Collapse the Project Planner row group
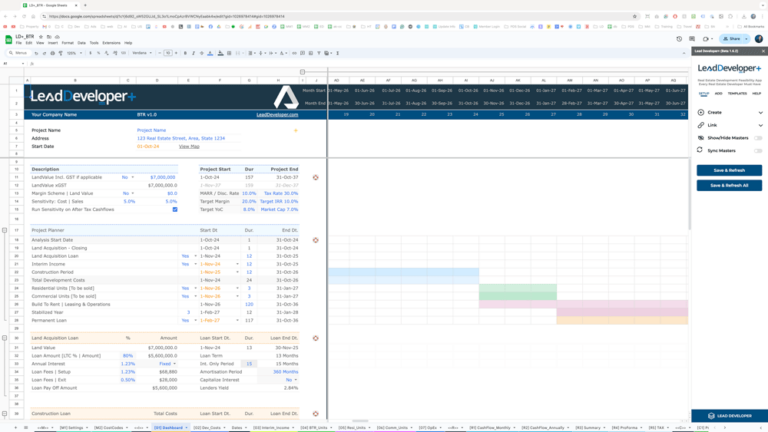Viewport: 768px width, 432px height. coord(7,230)
